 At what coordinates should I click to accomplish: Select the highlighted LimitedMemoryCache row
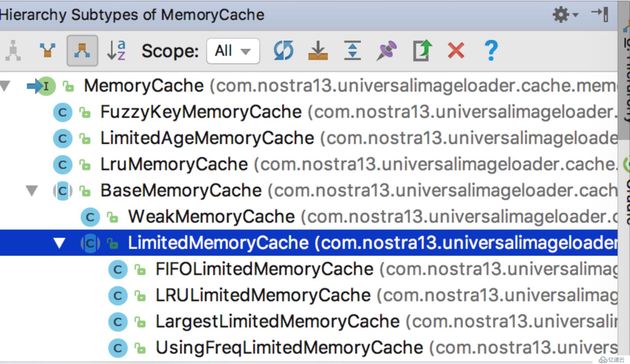(309, 243)
